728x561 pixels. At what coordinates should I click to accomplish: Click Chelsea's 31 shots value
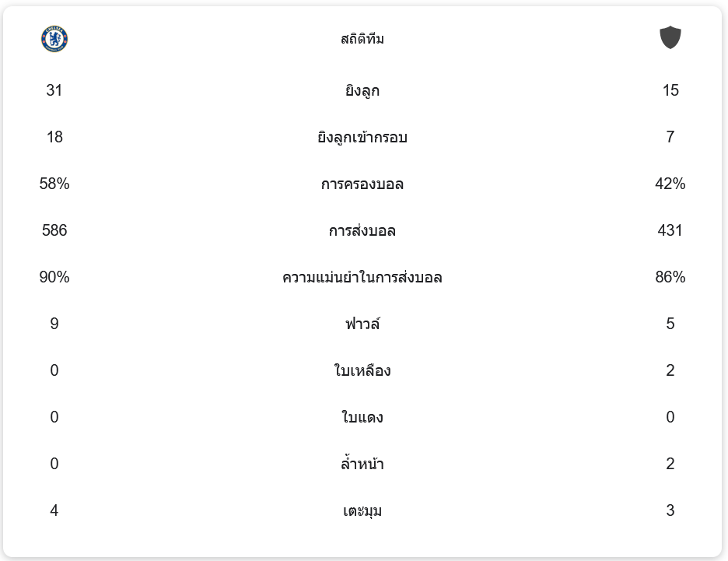[x=54, y=91]
